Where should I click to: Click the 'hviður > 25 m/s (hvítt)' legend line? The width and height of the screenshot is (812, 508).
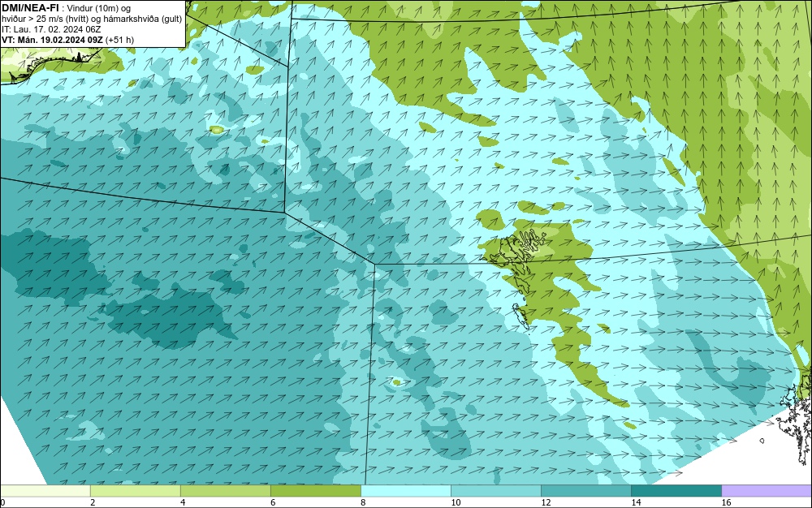tap(46, 19)
